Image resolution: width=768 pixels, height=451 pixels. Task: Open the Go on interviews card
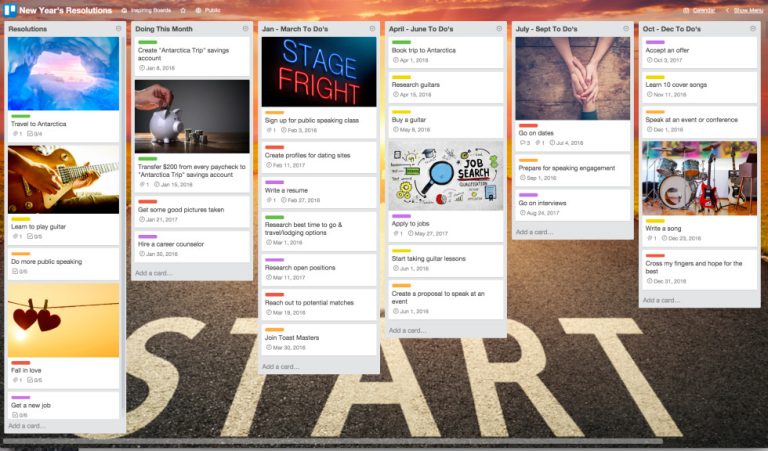point(573,205)
